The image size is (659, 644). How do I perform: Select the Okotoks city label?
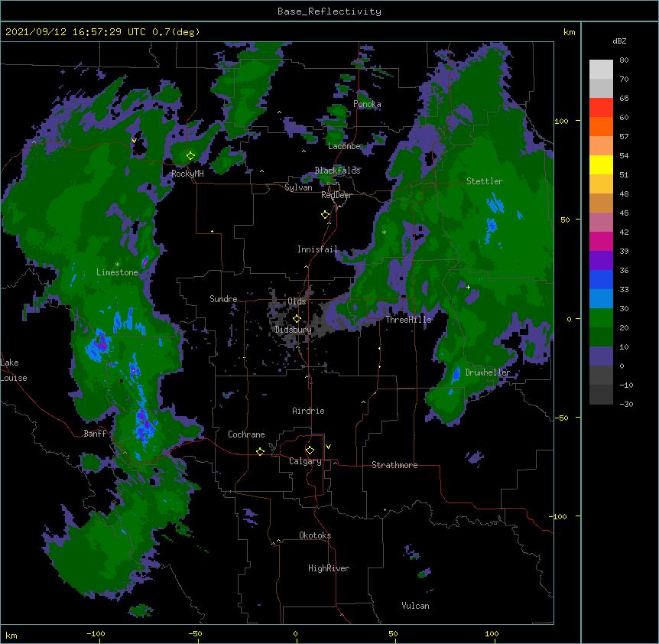[x=315, y=535]
